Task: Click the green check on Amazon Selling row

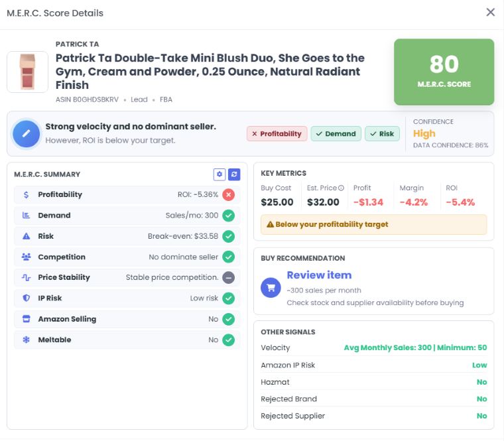Action: pos(228,319)
